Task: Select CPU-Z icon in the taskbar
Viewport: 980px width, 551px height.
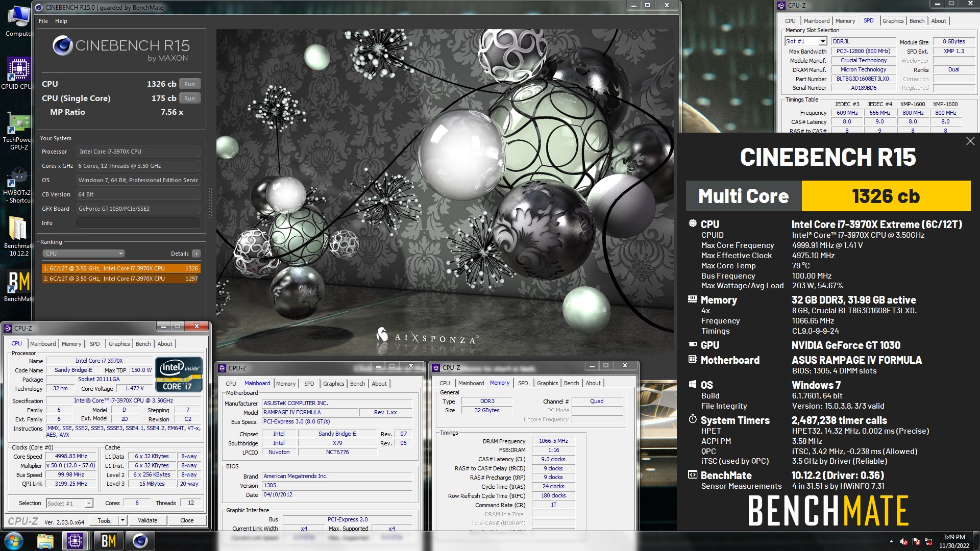Action: (75, 541)
